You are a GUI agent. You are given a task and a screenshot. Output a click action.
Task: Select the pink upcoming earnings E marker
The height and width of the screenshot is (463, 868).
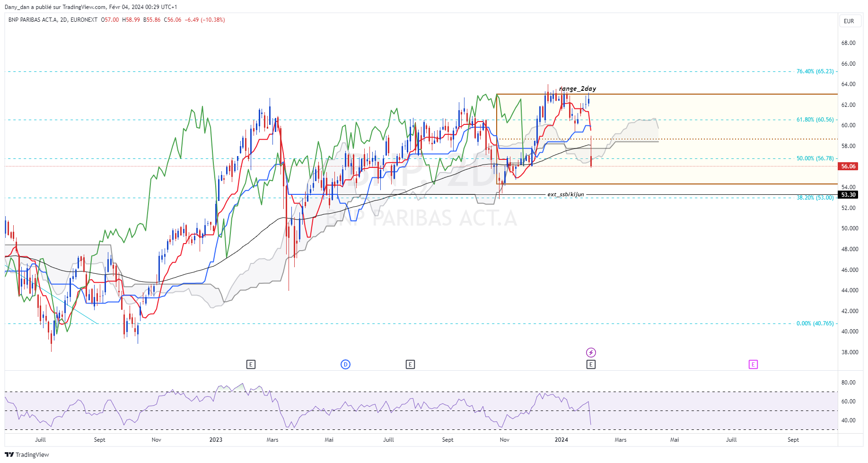click(753, 364)
